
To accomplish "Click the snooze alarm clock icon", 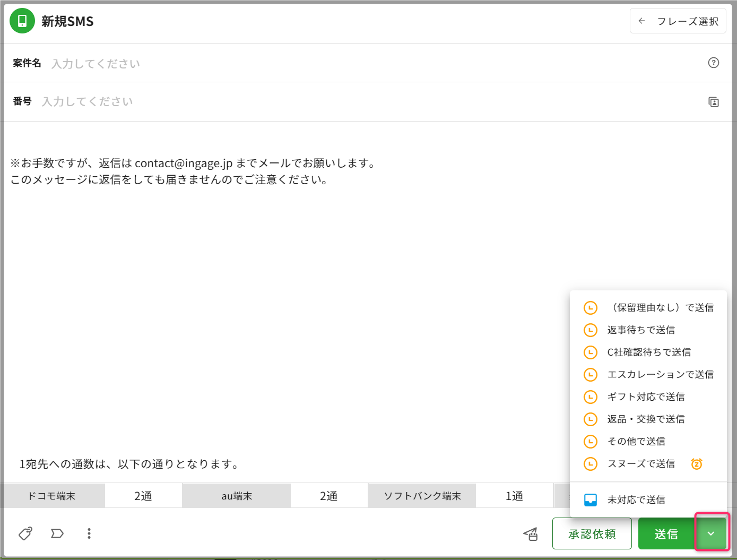I will point(696,464).
